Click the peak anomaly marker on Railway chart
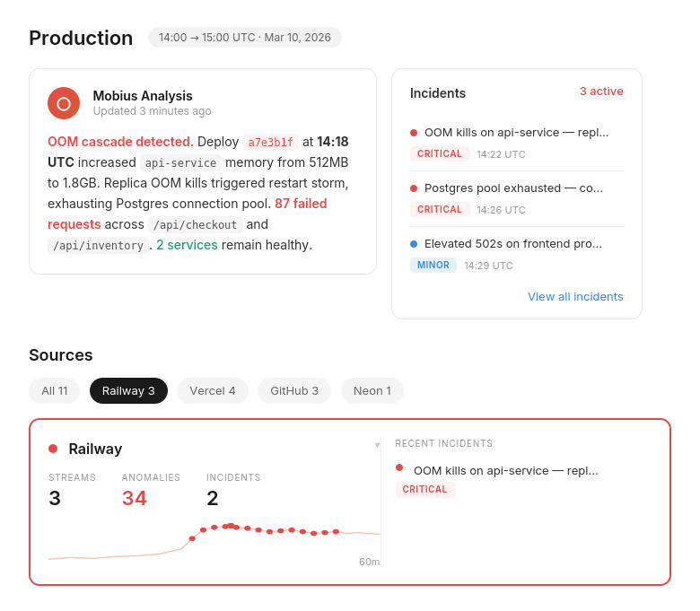The image size is (700, 611). [x=231, y=526]
